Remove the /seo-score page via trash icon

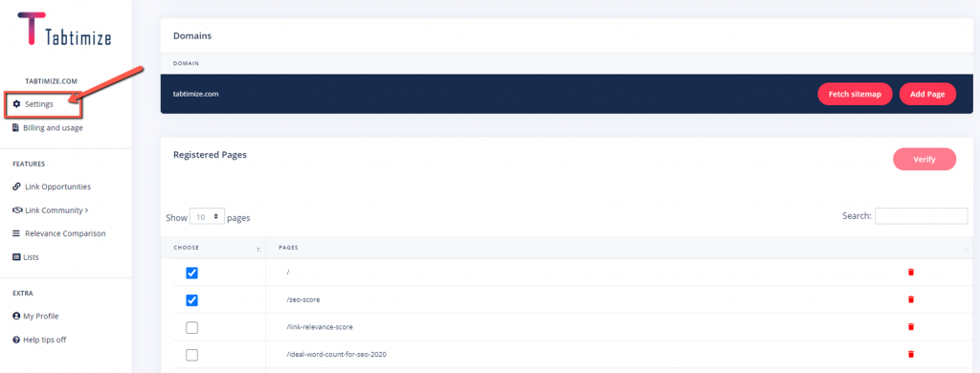pos(911,300)
